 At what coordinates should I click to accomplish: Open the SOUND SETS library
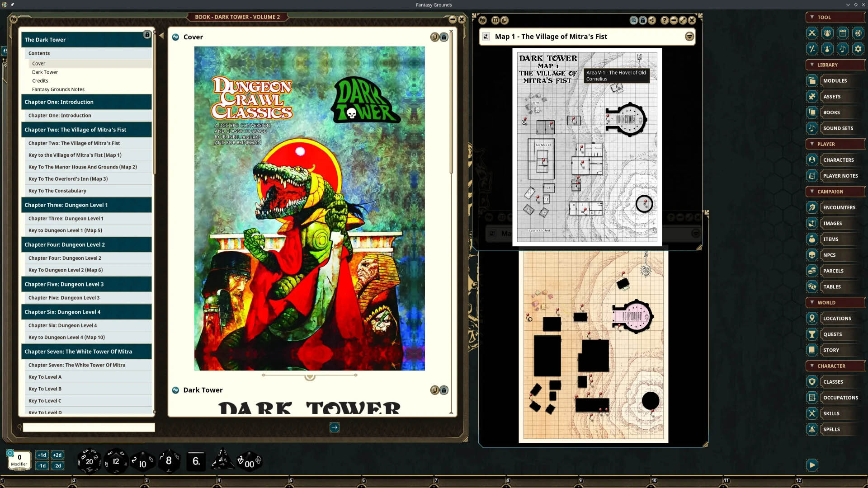[x=835, y=128]
